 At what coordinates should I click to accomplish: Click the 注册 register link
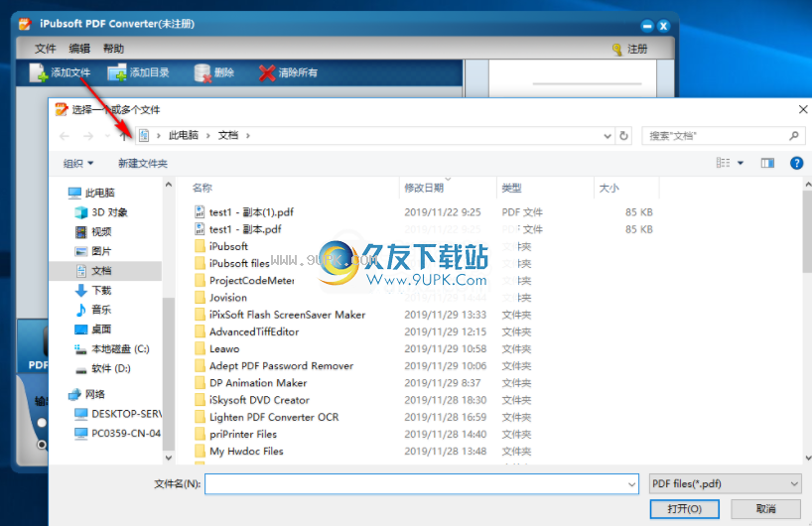tap(637, 50)
